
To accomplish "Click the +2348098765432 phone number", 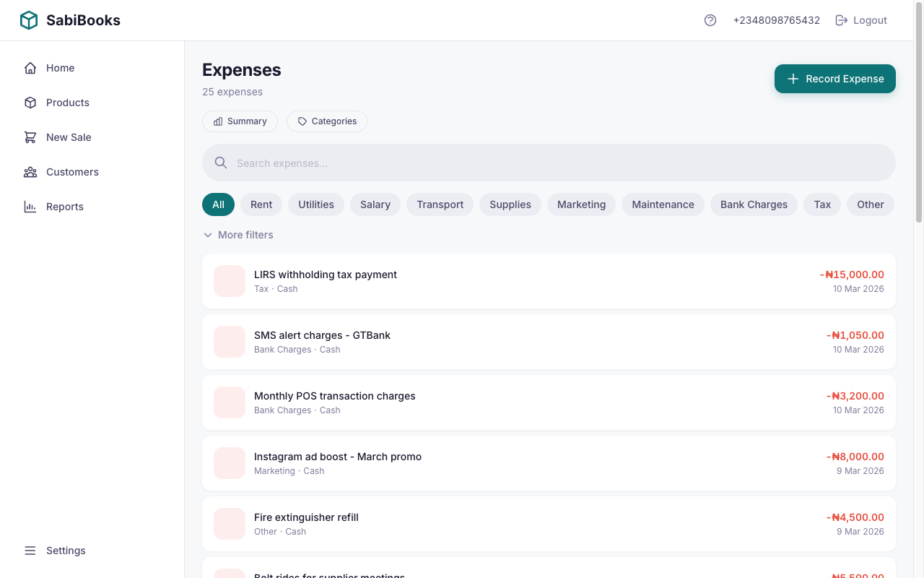I will [x=777, y=20].
